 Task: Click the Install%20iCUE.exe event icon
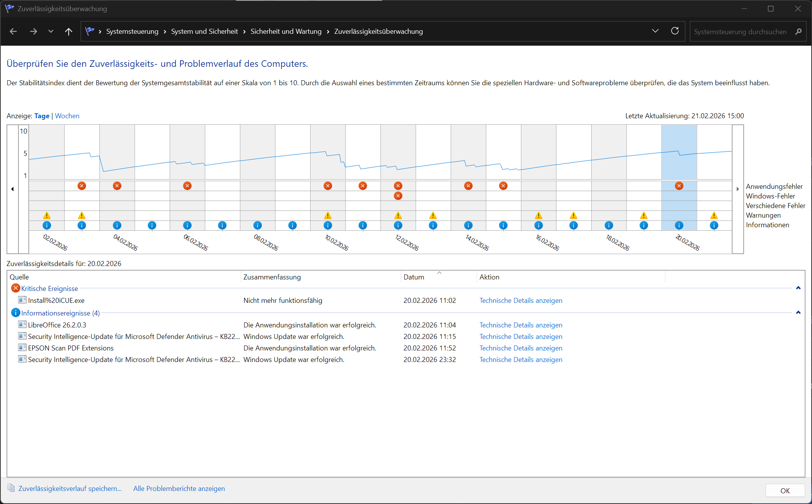[22, 300]
